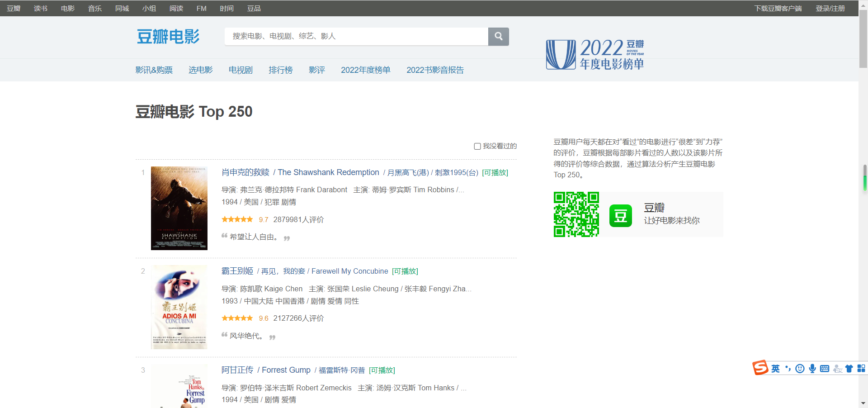Open the 影讯&购票 tab
Image resolution: width=868 pixels, height=408 pixels.
154,70
